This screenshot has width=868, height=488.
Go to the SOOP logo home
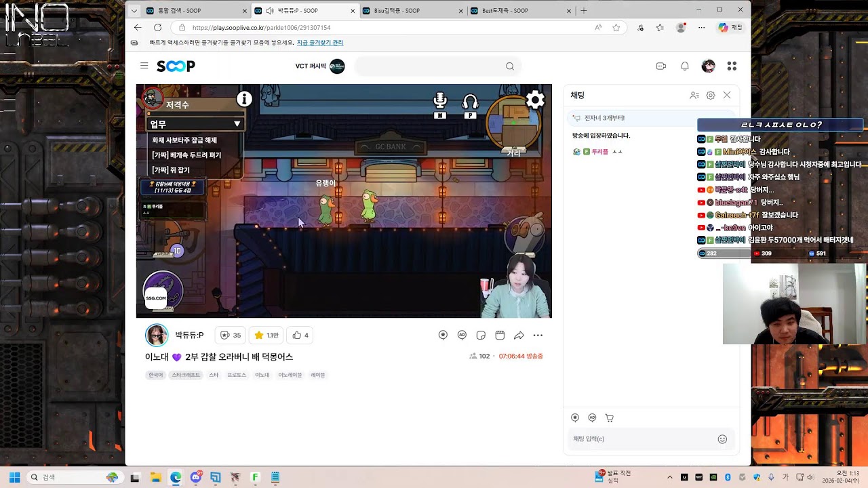pos(176,66)
